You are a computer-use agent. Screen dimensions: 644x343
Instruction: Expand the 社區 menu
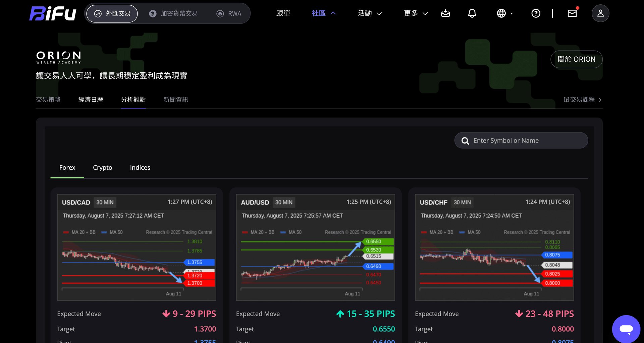(324, 13)
